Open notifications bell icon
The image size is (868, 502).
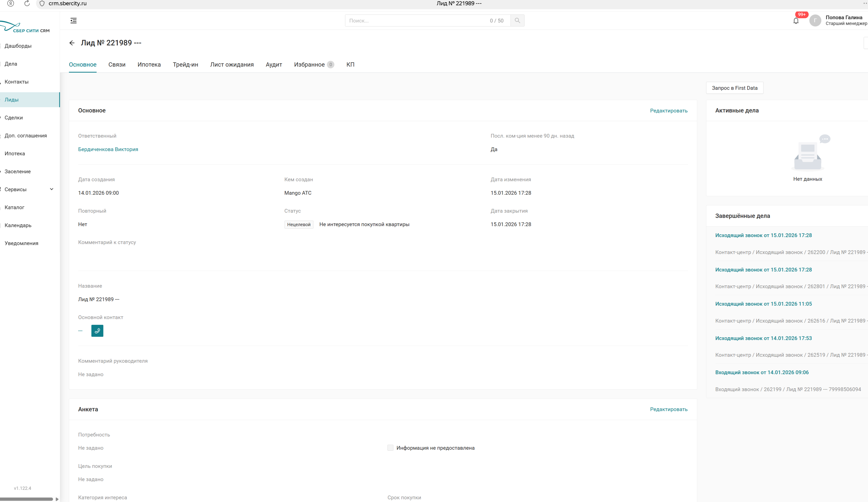[796, 21]
